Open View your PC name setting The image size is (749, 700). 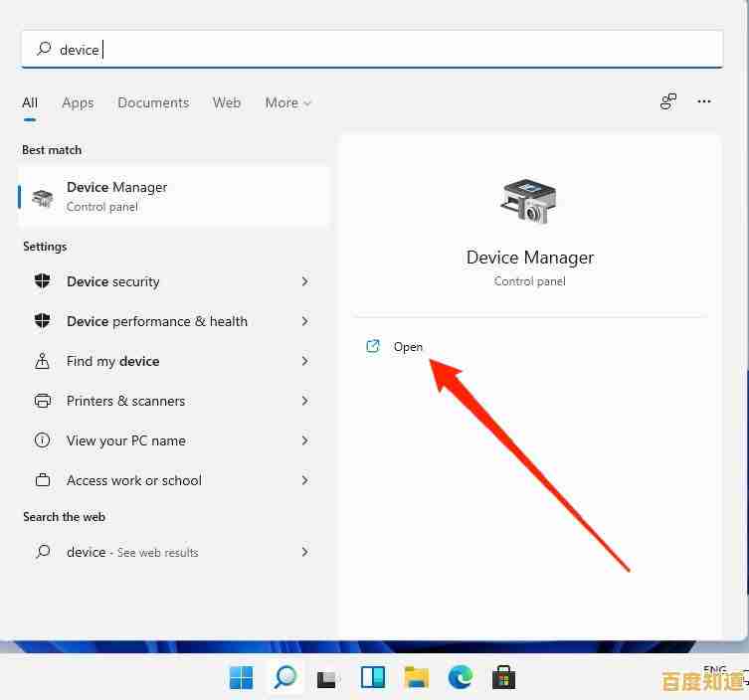click(174, 440)
